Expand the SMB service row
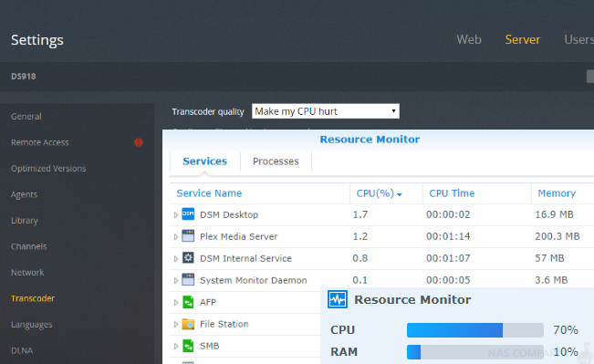The width and height of the screenshot is (594, 364). pos(176,346)
